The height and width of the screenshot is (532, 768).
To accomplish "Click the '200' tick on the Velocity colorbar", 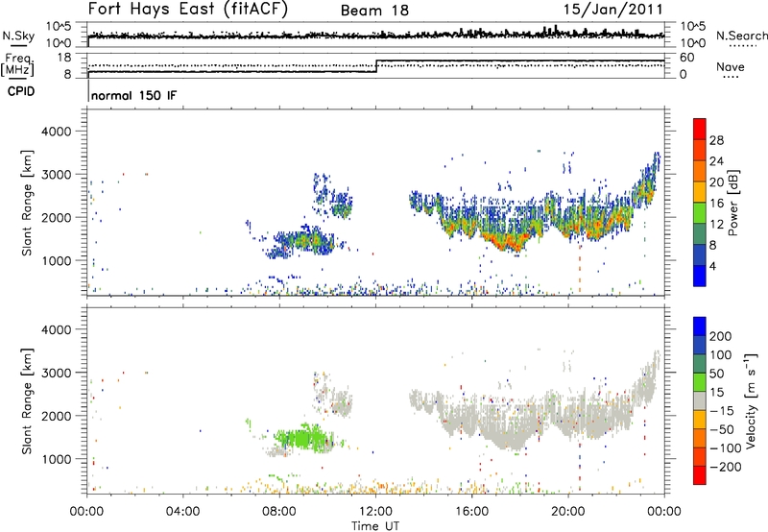I will coord(721,336).
